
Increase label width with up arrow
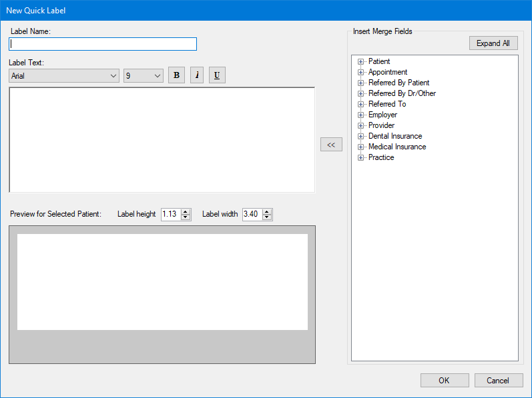[267, 211]
